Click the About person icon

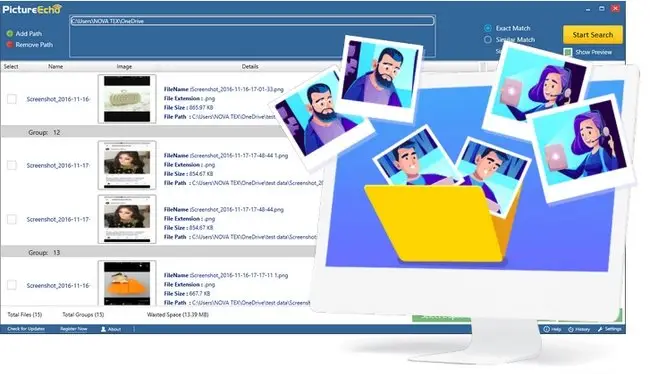[103, 329]
